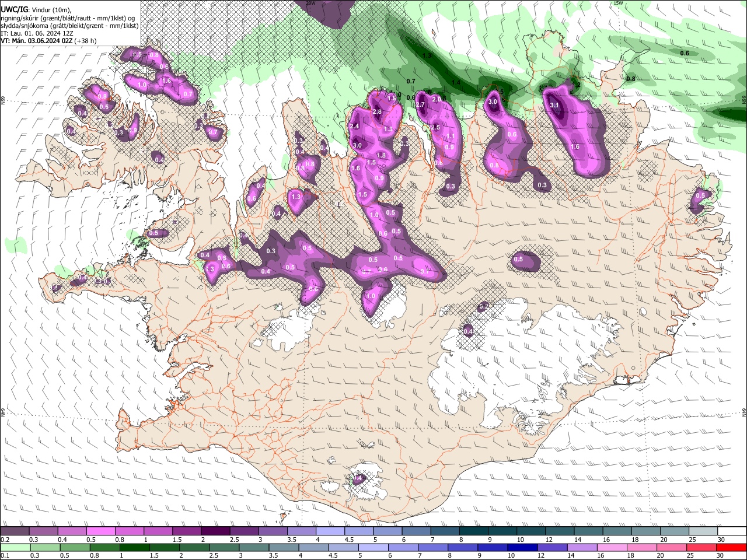Click the green swatch between 0.5 and 0.8 on lower legend
747x560 pixels.
tap(75, 548)
